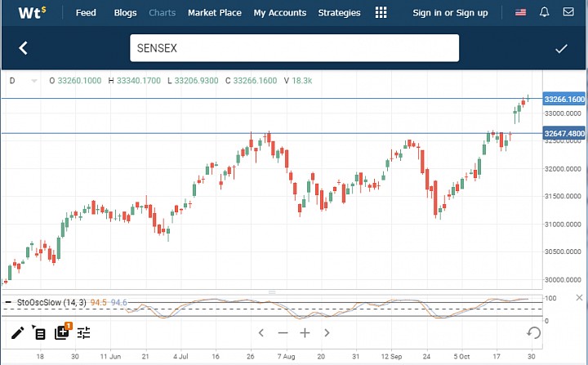The height and width of the screenshot is (365, 588).
Task: Zoom out using the minus button
Action: tap(283, 332)
